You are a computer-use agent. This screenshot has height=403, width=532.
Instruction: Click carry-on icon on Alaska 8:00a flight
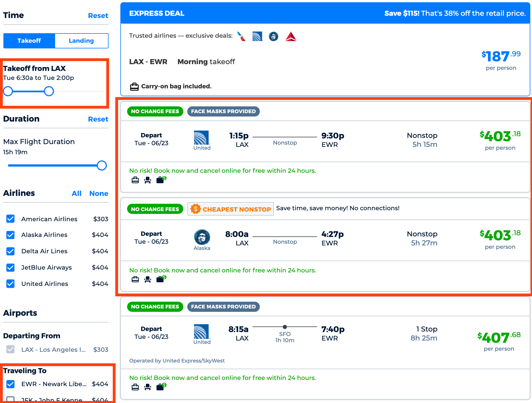tap(135, 279)
